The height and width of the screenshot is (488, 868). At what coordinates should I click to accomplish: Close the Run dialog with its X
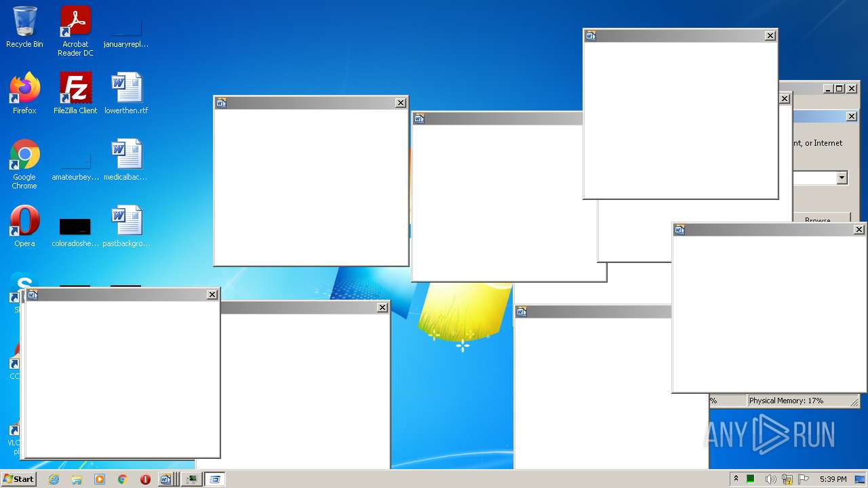tap(852, 117)
